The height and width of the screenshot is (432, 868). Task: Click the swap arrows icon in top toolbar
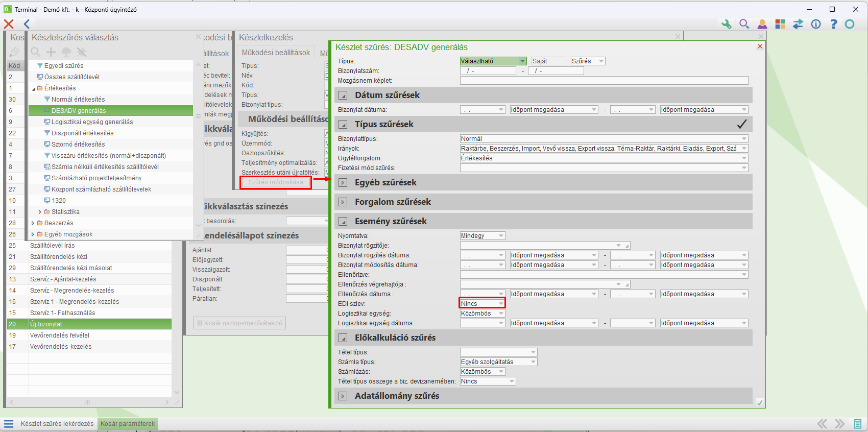click(x=798, y=24)
